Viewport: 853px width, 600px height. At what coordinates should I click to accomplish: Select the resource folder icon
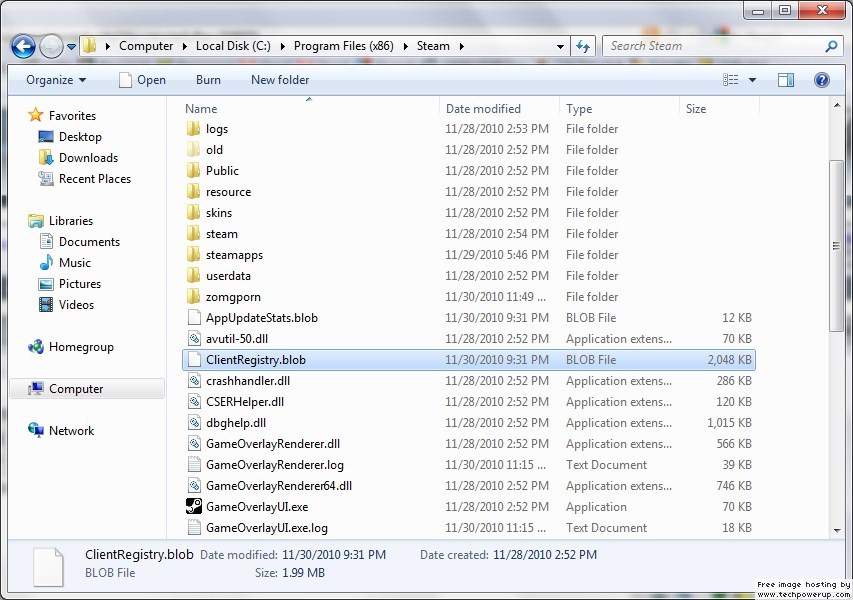194,191
